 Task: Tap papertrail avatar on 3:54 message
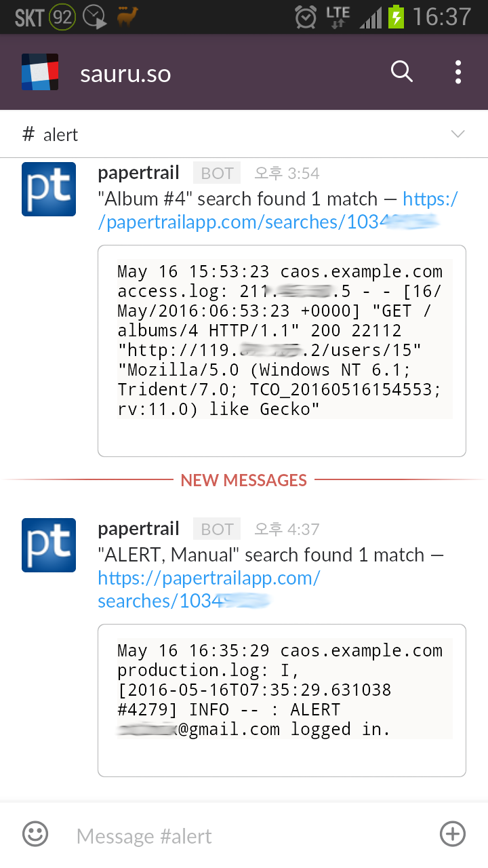coord(49,189)
